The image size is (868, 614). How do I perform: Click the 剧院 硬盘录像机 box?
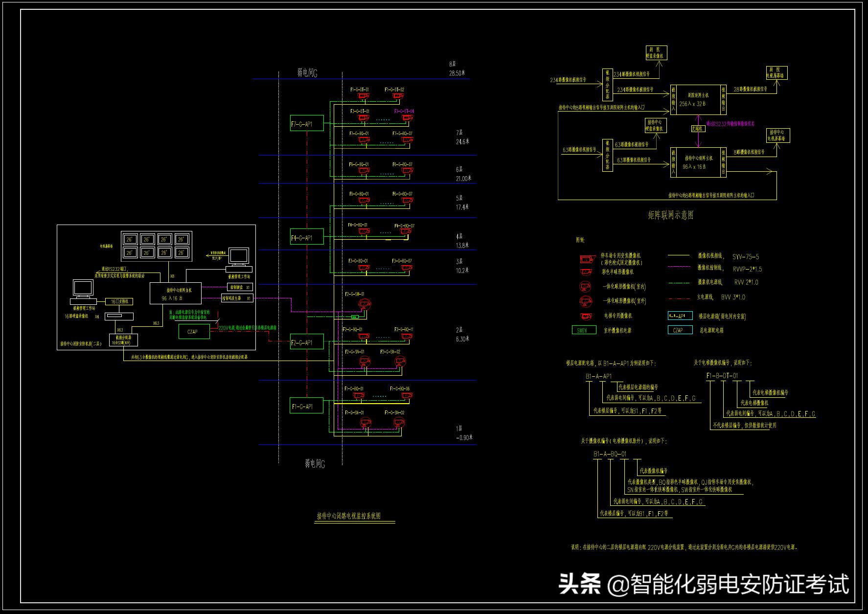tap(656, 53)
